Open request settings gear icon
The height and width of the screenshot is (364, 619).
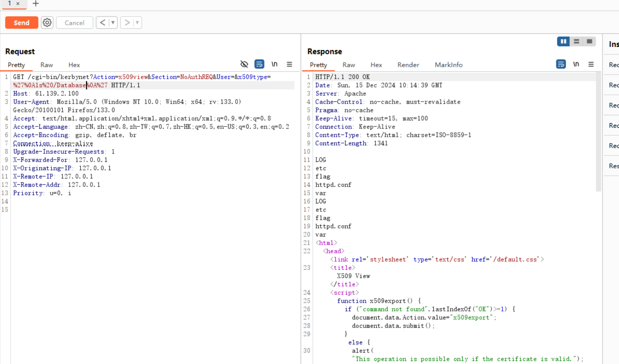click(47, 22)
